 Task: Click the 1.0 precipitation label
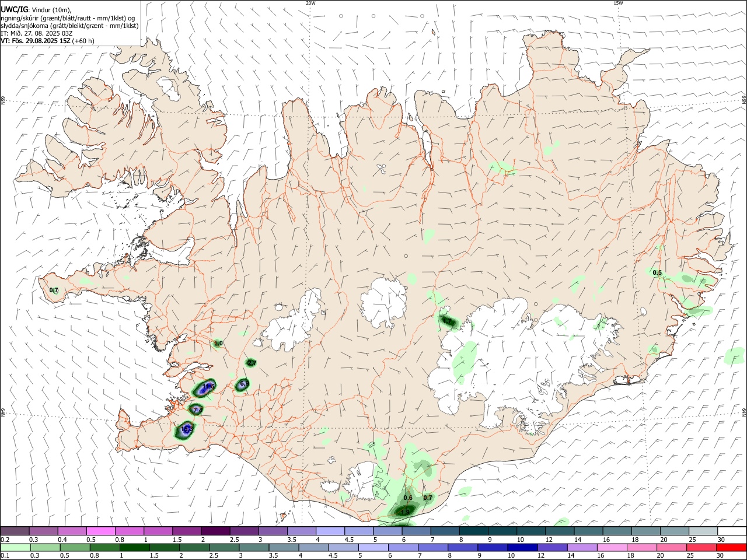click(218, 344)
